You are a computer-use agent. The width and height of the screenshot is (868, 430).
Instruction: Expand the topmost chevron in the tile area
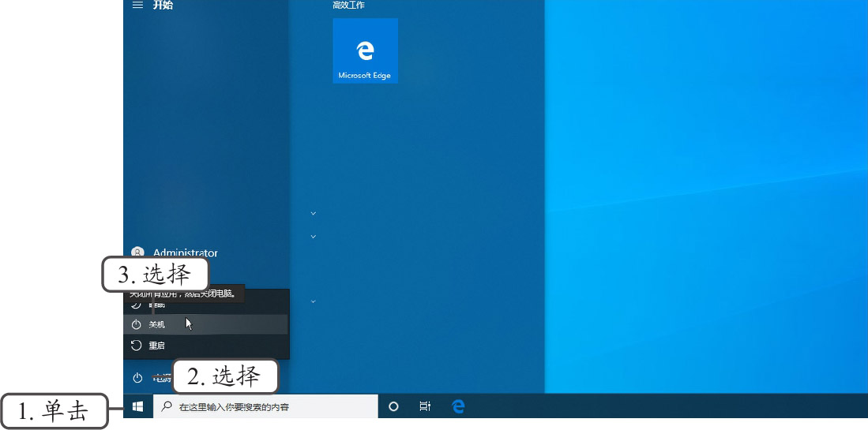(x=314, y=213)
